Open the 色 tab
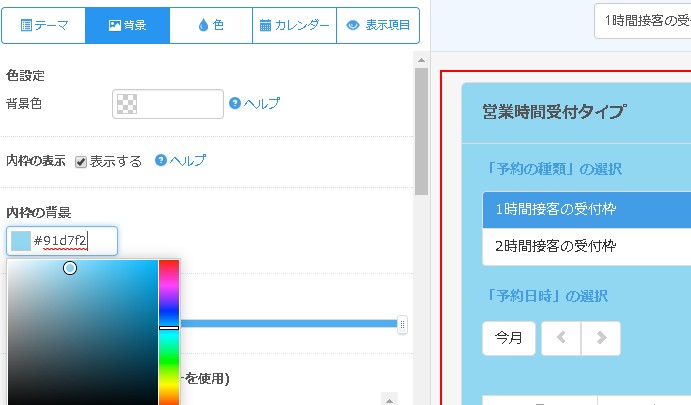 pos(211,25)
